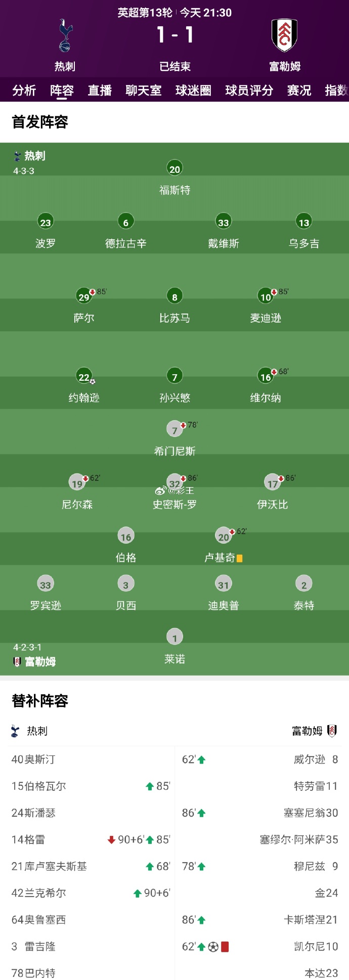This screenshot has width=349, height=980.
Task: Tap player circle number 8 比苏马
Action: (174, 297)
